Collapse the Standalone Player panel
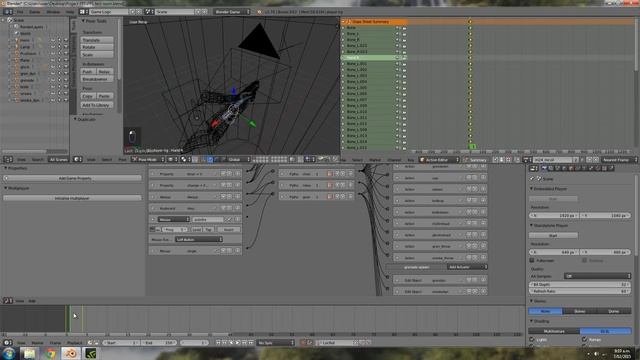Viewport: 640px width, 360px height. [549, 225]
